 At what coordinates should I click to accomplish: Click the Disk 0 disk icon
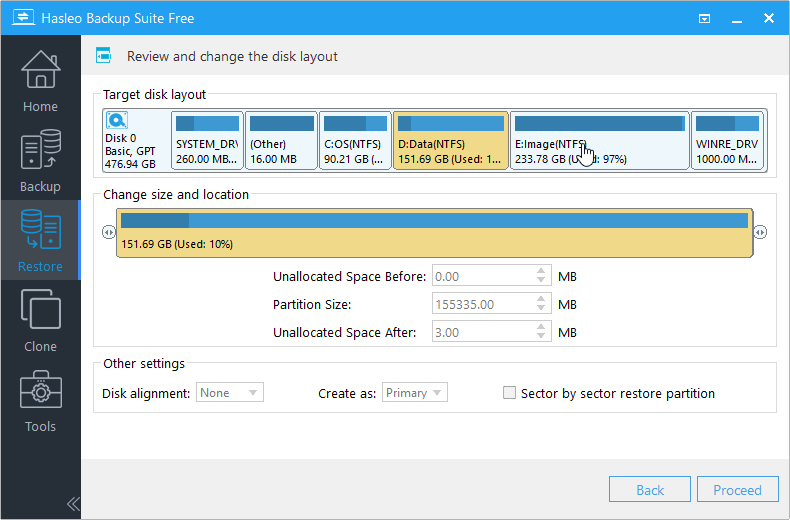tap(117, 122)
